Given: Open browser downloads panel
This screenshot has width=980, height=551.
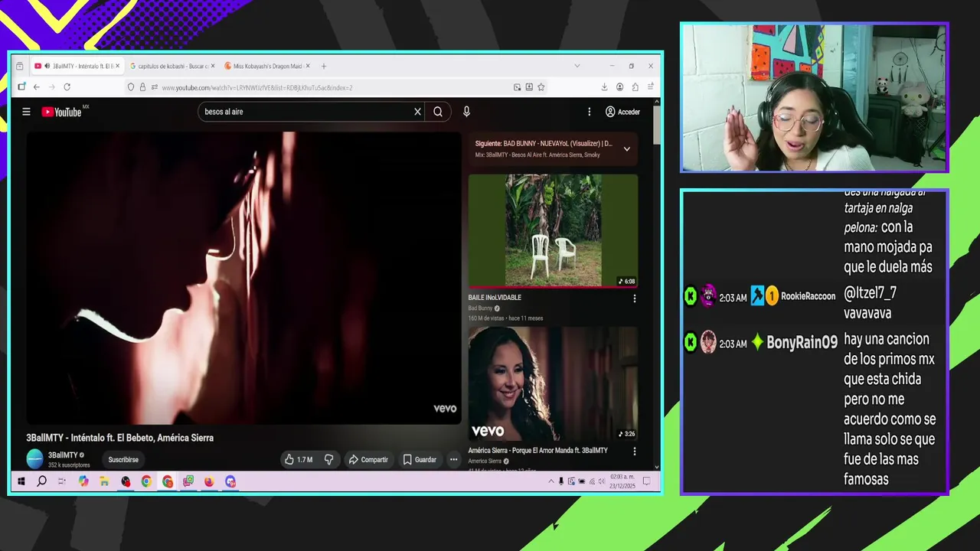Looking at the screenshot, I should tap(604, 87).
